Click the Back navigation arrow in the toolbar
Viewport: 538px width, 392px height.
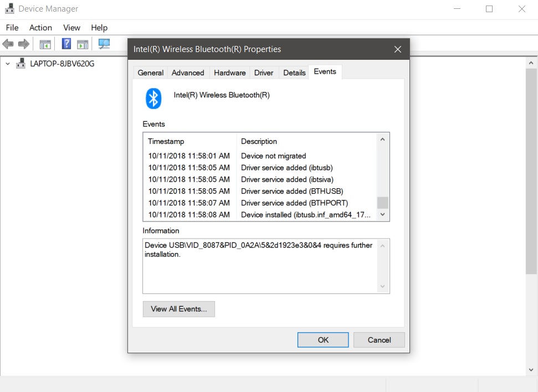coord(8,43)
